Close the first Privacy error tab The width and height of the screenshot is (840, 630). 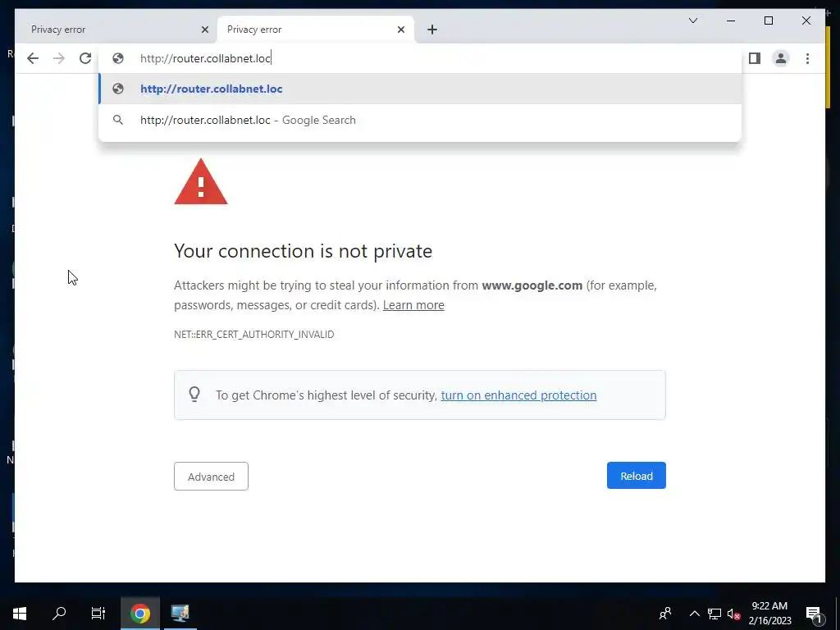click(204, 30)
